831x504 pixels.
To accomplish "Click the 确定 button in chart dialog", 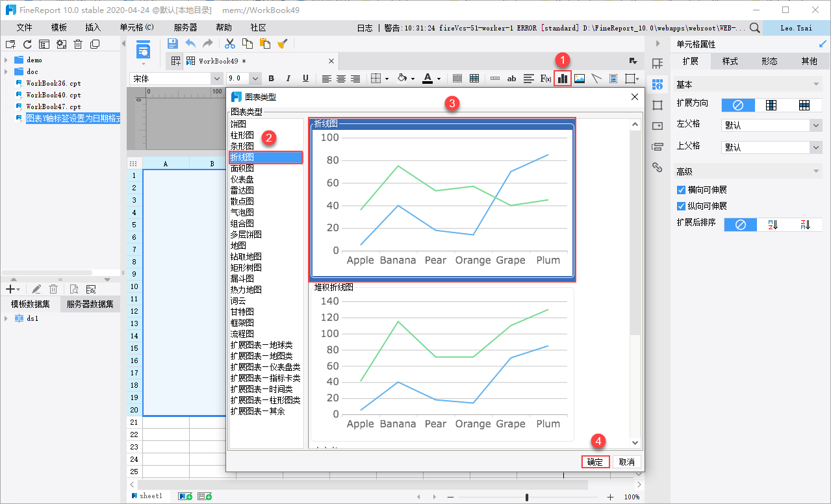I will click(x=594, y=462).
